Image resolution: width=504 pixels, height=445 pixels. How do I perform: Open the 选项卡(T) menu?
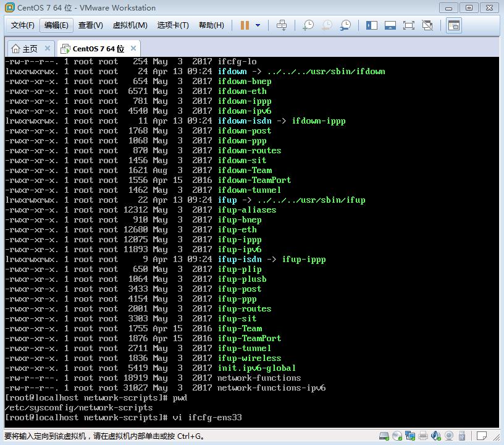173,25
